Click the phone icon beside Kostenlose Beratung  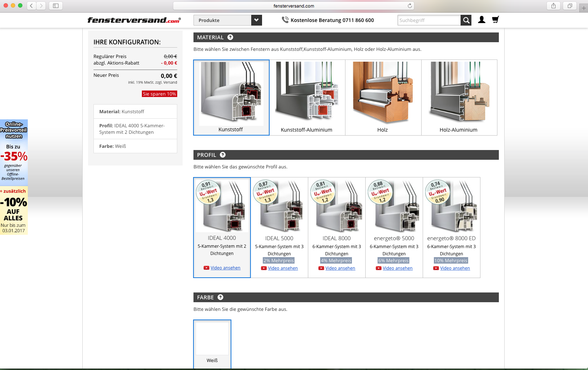(285, 20)
